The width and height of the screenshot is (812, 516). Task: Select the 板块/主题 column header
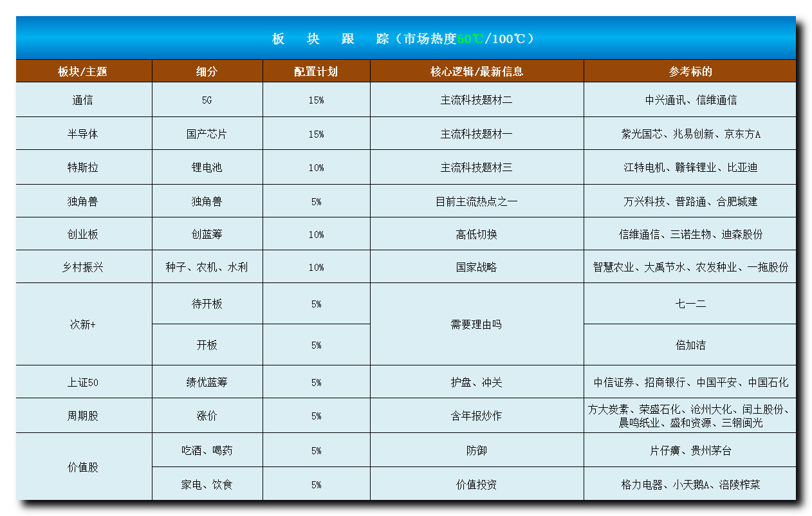point(84,71)
